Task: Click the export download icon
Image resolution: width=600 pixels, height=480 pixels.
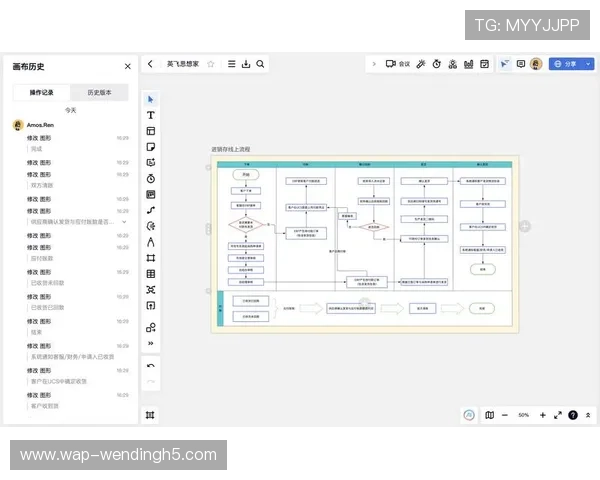Action: [246, 64]
